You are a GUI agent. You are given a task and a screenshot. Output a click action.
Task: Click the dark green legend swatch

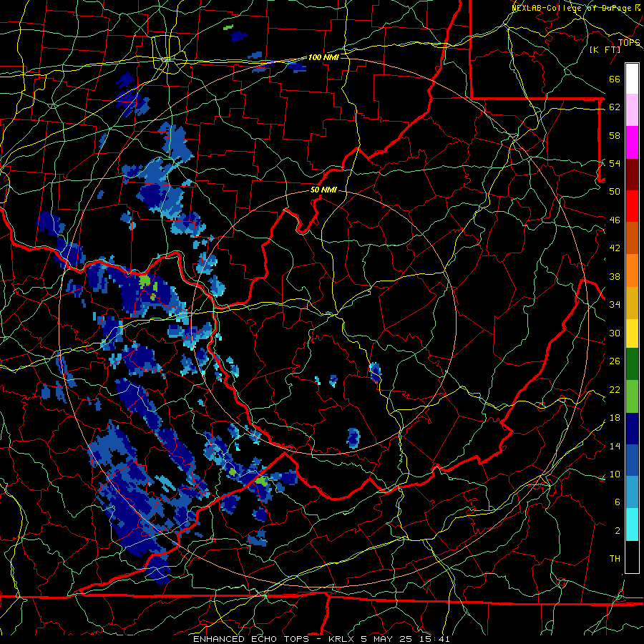click(x=632, y=364)
